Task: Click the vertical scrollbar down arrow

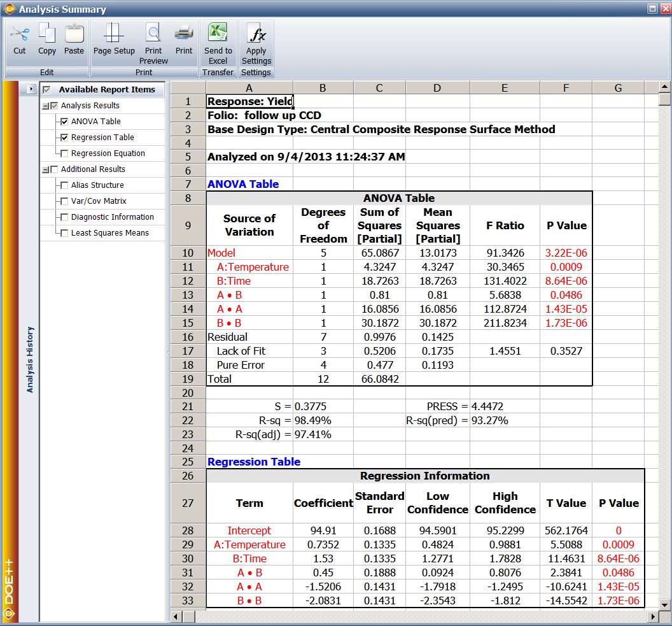Action: pyautogui.click(x=665, y=605)
